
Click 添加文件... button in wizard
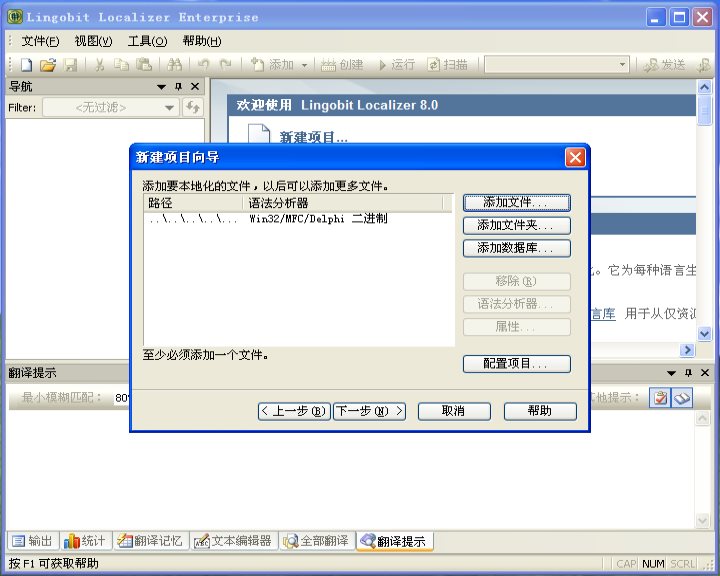517,203
